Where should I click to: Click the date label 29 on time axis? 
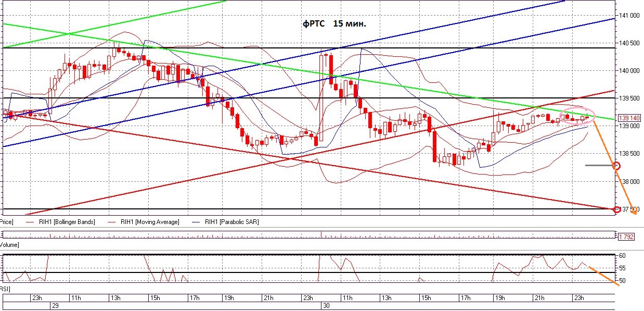[x=55, y=306]
